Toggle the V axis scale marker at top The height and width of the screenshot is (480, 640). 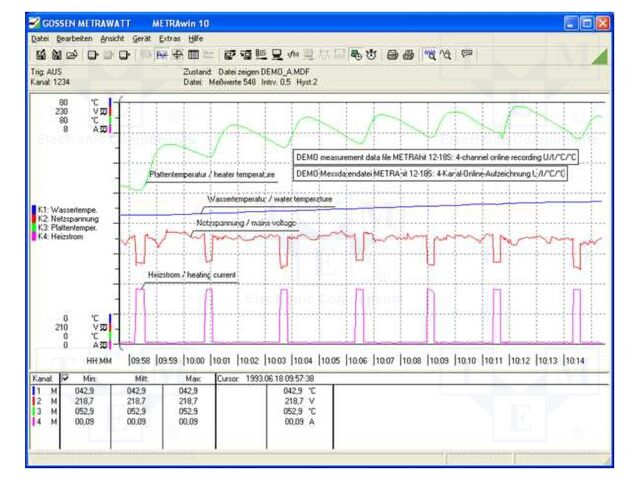pyautogui.click(x=102, y=111)
